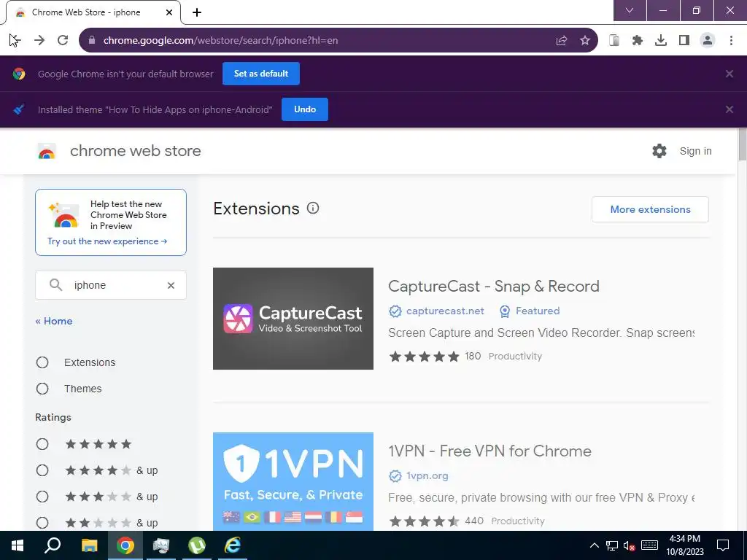Image resolution: width=747 pixels, height=560 pixels.
Task: Toggle the side panel icon
Action: pos(684,41)
